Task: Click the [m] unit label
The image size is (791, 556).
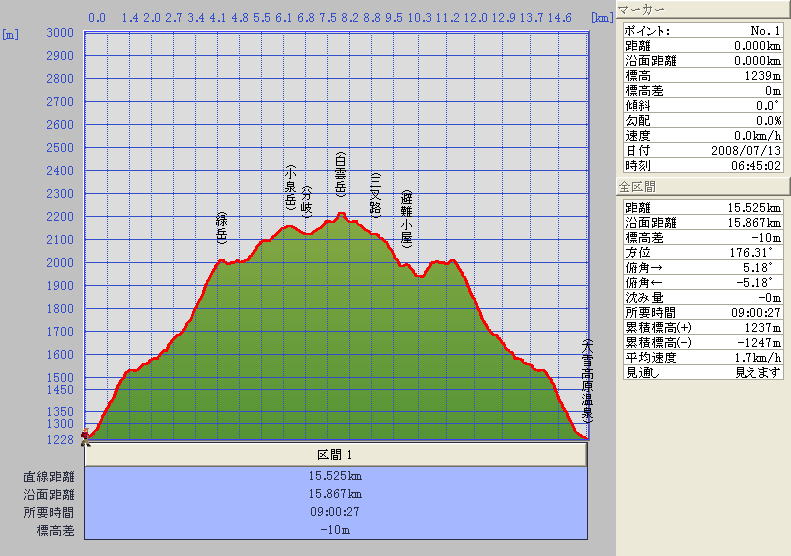Action: point(11,35)
